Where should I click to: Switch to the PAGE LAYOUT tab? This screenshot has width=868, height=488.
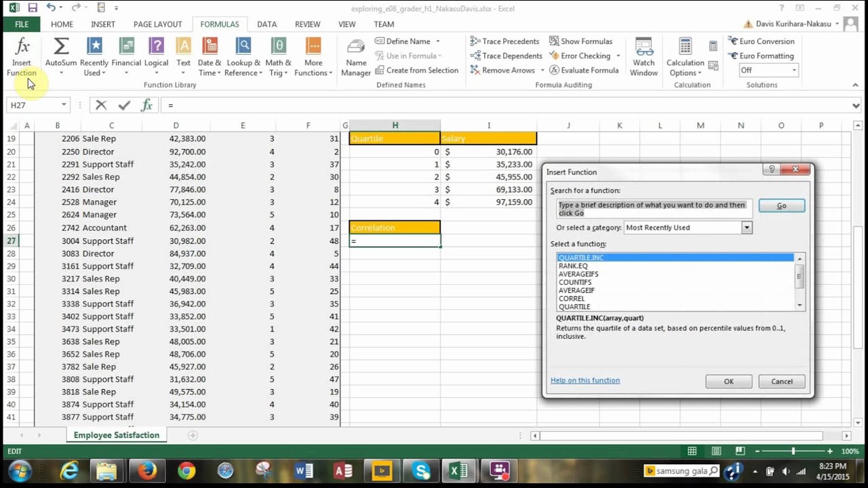click(158, 24)
